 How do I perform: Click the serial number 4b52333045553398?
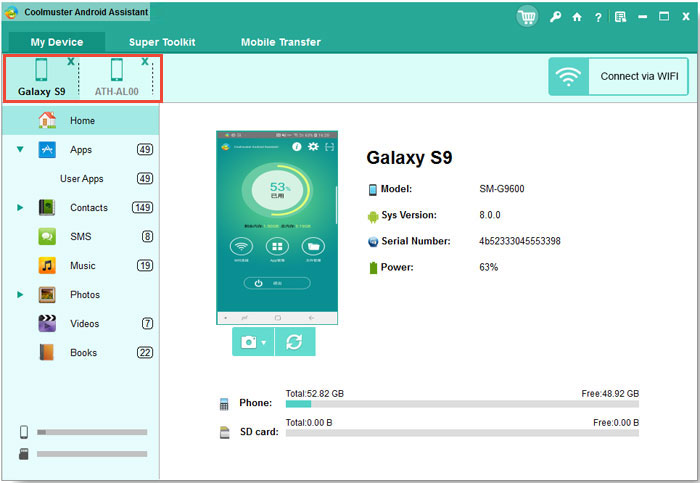pos(520,241)
